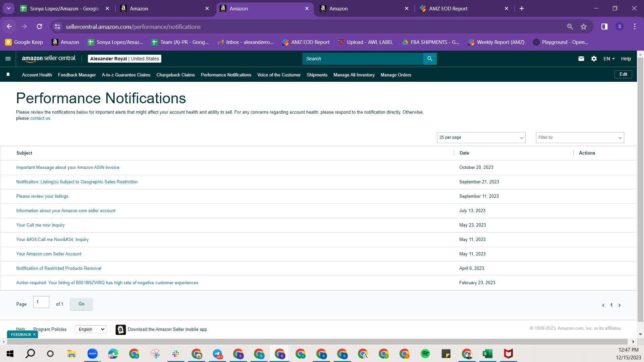Open Excel from the taskbar

(487, 354)
